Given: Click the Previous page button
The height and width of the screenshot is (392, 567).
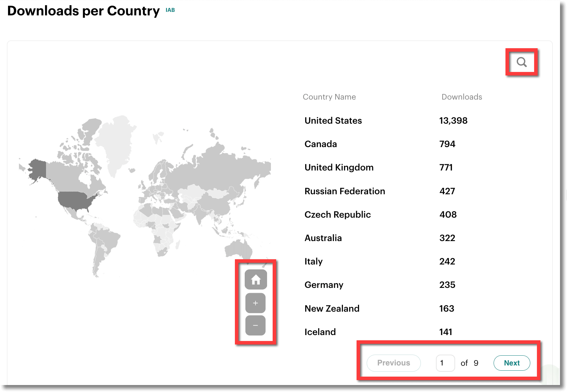Looking at the screenshot, I should click(x=393, y=363).
